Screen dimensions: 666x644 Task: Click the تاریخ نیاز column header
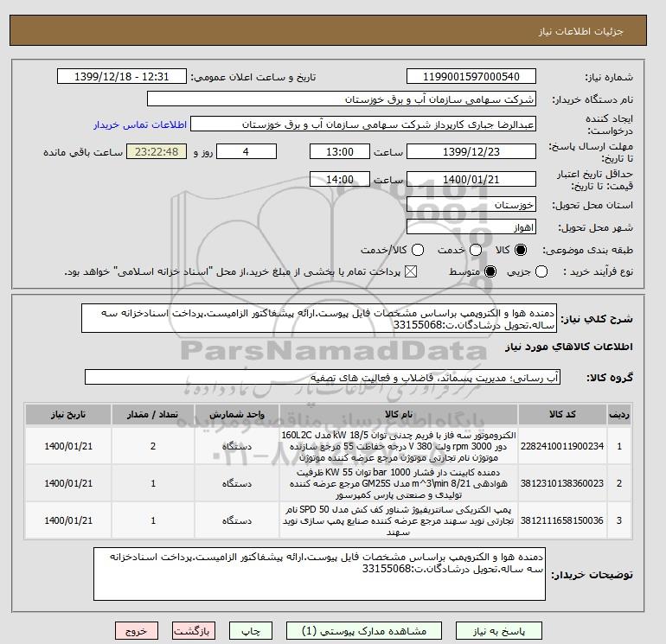pos(68,414)
